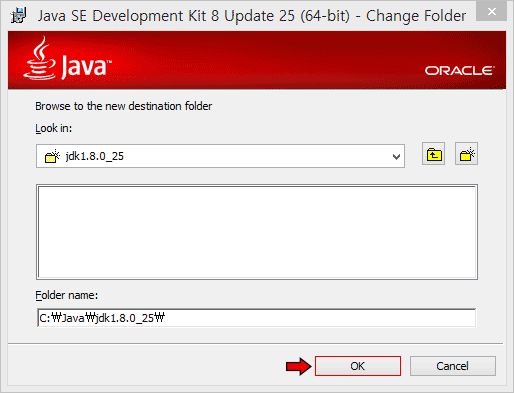
Task: Open the Look in dropdown arrow
Action: [396, 156]
